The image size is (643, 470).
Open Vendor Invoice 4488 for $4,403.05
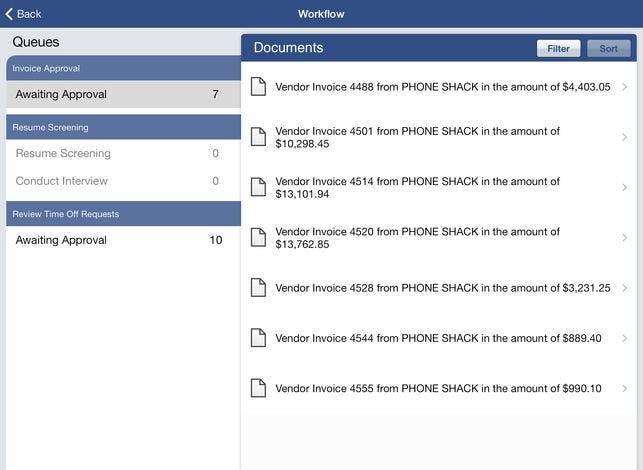coord(439,87)
